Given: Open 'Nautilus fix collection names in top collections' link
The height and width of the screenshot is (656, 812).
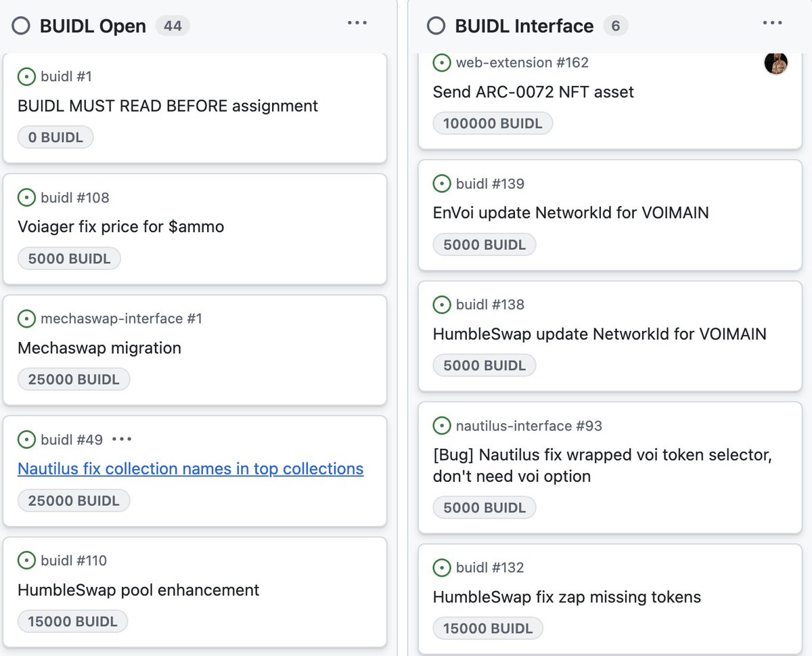Looking at the screenshot, I should (191, 468).
